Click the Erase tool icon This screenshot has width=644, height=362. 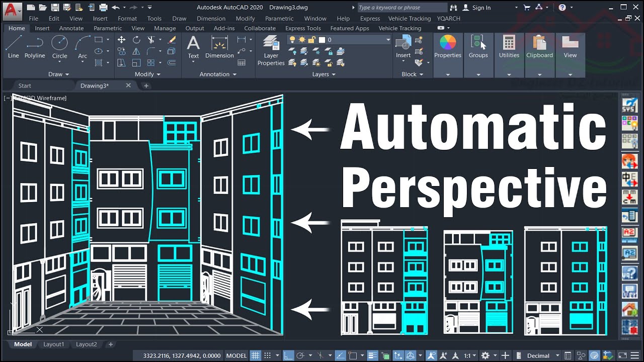point(172,40)
